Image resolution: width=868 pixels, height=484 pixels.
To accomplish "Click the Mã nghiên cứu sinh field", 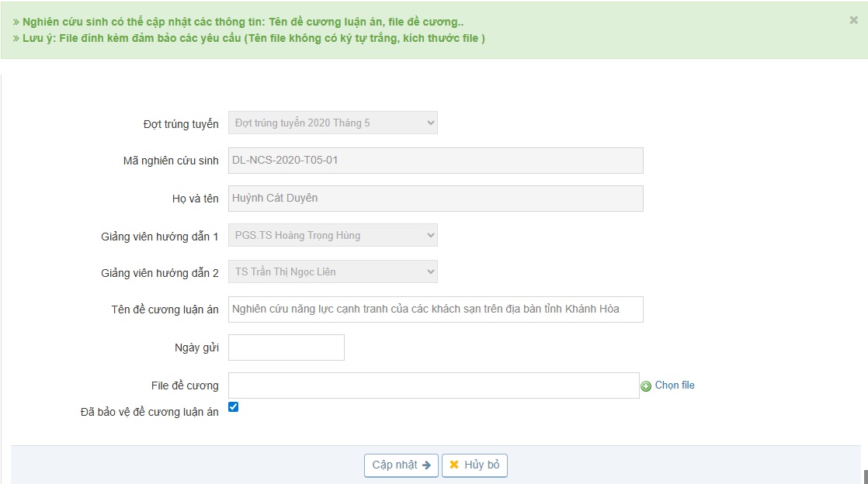I will pos(435,161).
